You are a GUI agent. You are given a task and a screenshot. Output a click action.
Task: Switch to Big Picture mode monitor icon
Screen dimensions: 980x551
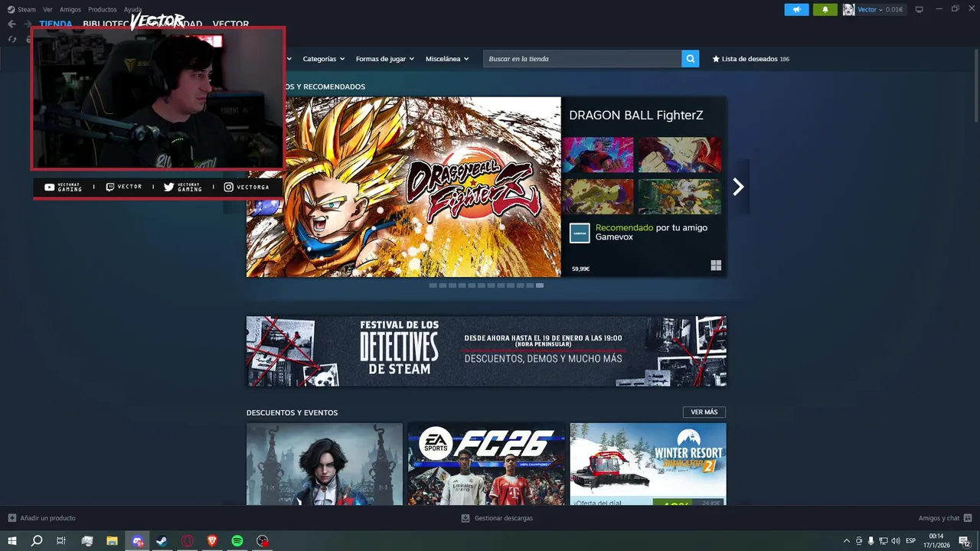[920, 9]
